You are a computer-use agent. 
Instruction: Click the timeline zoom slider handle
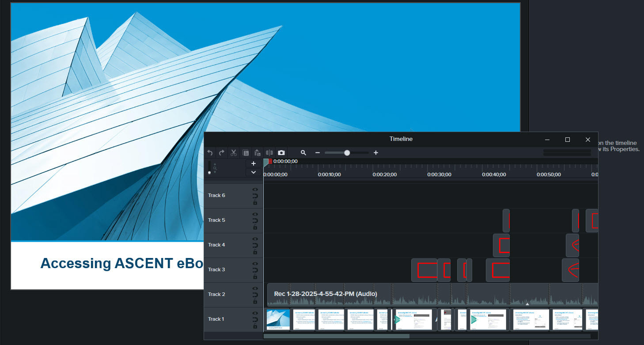347,153
